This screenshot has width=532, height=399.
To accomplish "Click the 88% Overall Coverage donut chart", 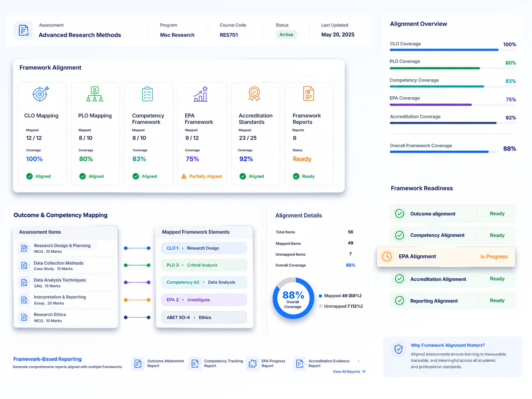I will (293, 298).
